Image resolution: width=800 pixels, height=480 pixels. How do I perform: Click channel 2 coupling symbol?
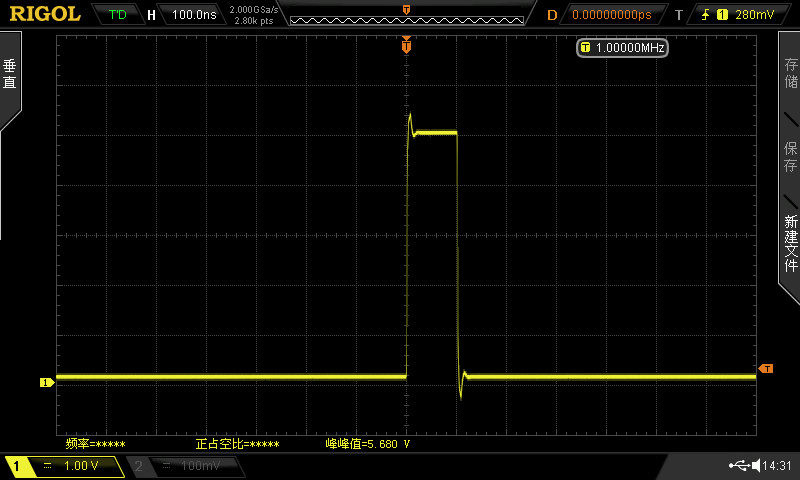coord(166,465)
